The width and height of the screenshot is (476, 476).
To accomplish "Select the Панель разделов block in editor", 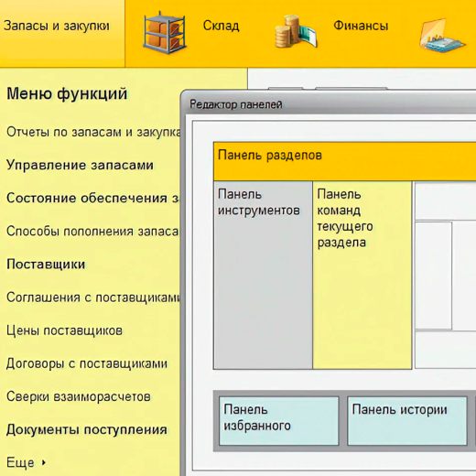I will tap(345, 161).
